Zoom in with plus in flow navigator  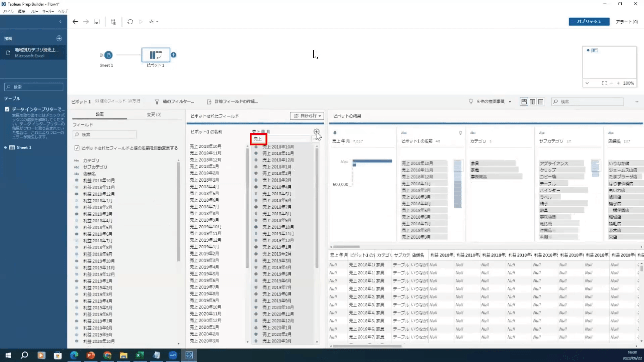click(618, 83)
